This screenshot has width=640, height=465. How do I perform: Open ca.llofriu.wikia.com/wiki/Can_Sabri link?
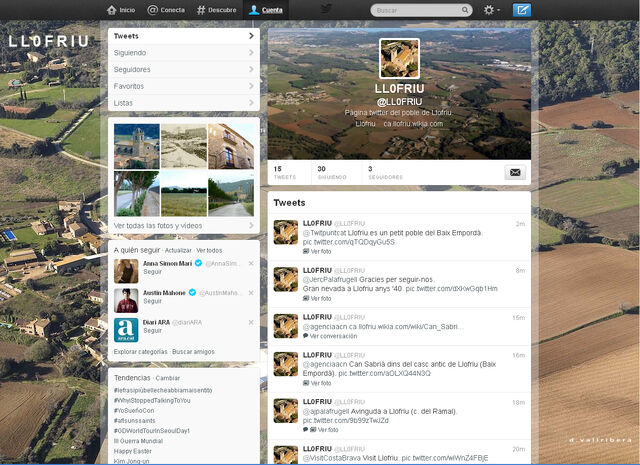pyautogui.click(x=406, y=326)
